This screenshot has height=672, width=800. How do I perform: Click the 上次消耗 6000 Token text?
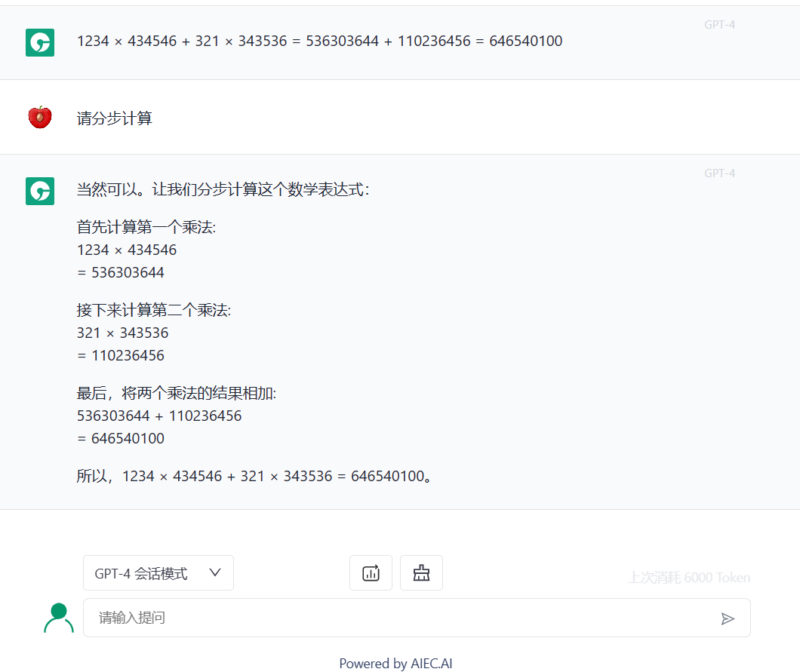[x=689, y=578]
